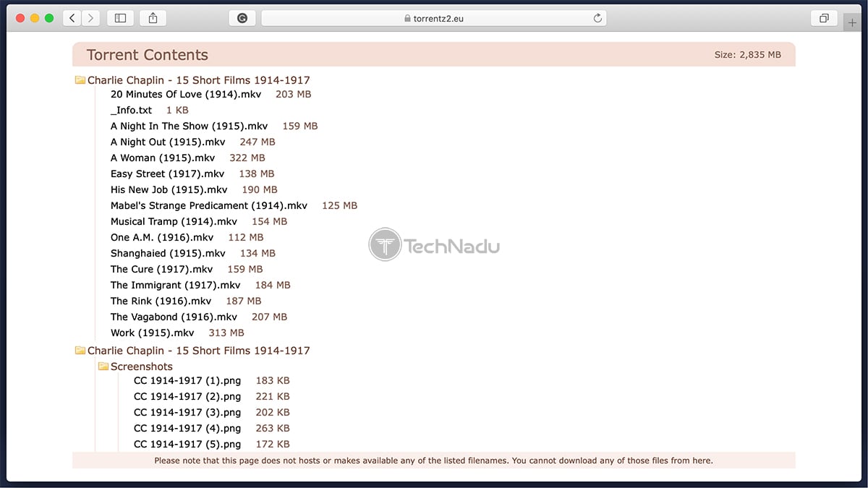Click the '322 MB' size for A Woman
Viewport: 868px width, 488px height.
(247, 158)
